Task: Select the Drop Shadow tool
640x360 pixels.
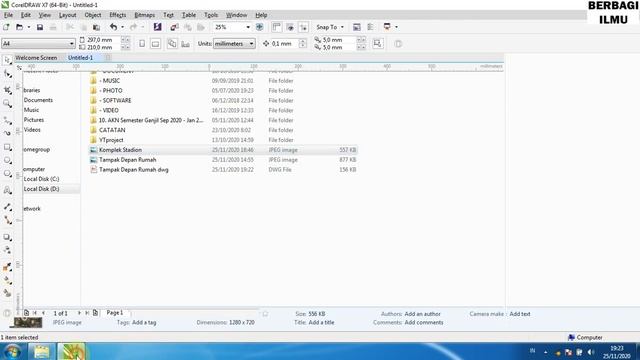Action: pyautogui.click(x=7, y=237)
